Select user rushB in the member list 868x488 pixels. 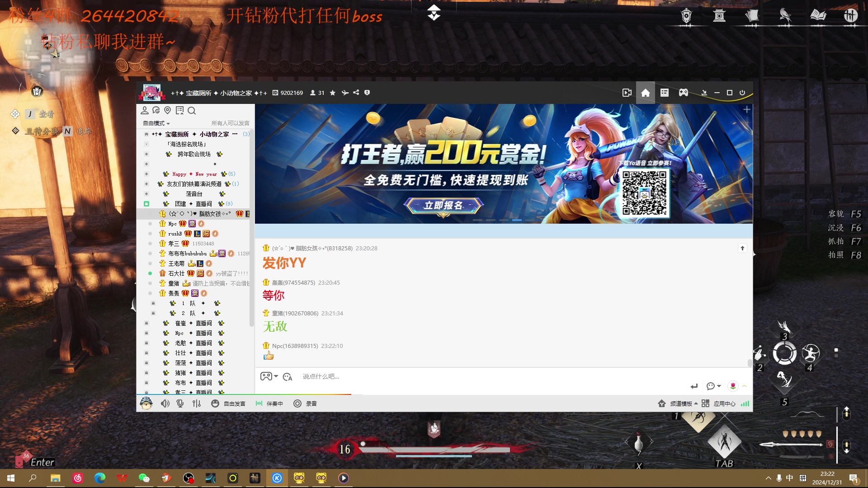(175, 234)
